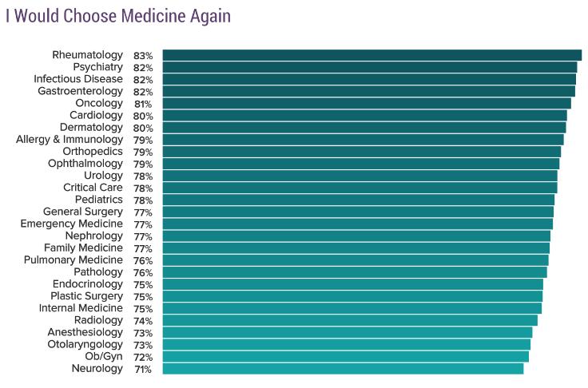Select the "Gastroenterology" label
The image size is (588, 388).
(80, 91)
